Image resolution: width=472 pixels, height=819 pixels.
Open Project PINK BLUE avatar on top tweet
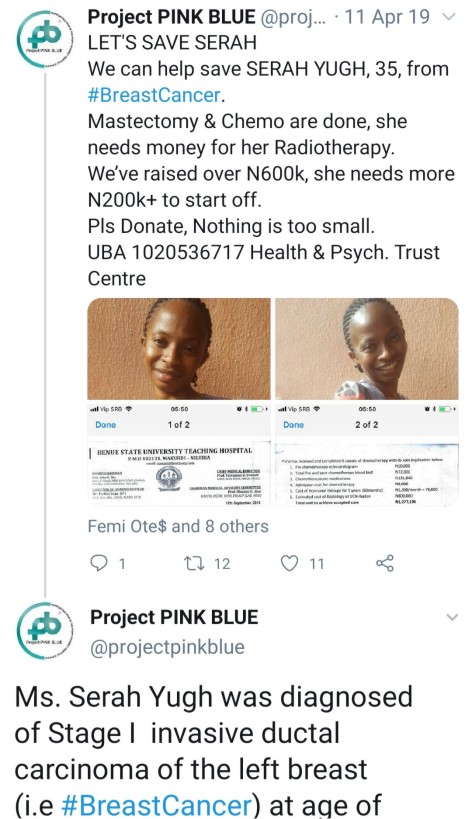click(45, 40)
